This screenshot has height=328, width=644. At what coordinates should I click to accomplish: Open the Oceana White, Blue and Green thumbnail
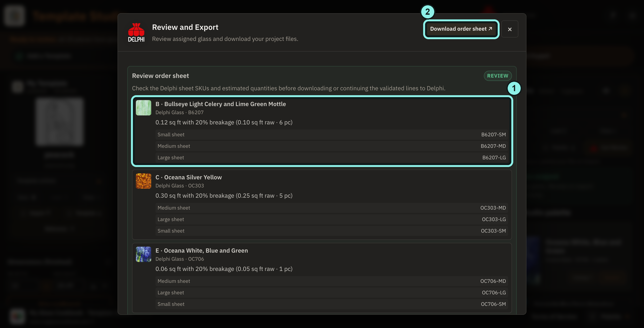click(144, 254)
